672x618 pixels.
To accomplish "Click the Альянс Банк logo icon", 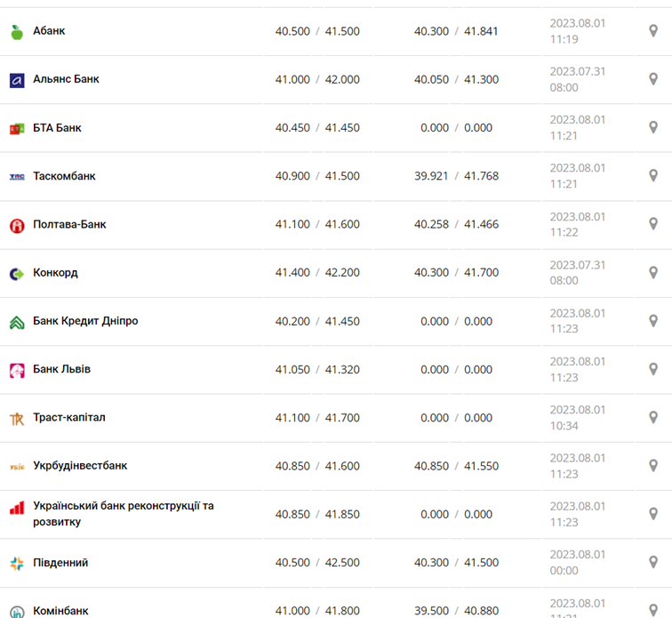I will click(x=17, y=80).
